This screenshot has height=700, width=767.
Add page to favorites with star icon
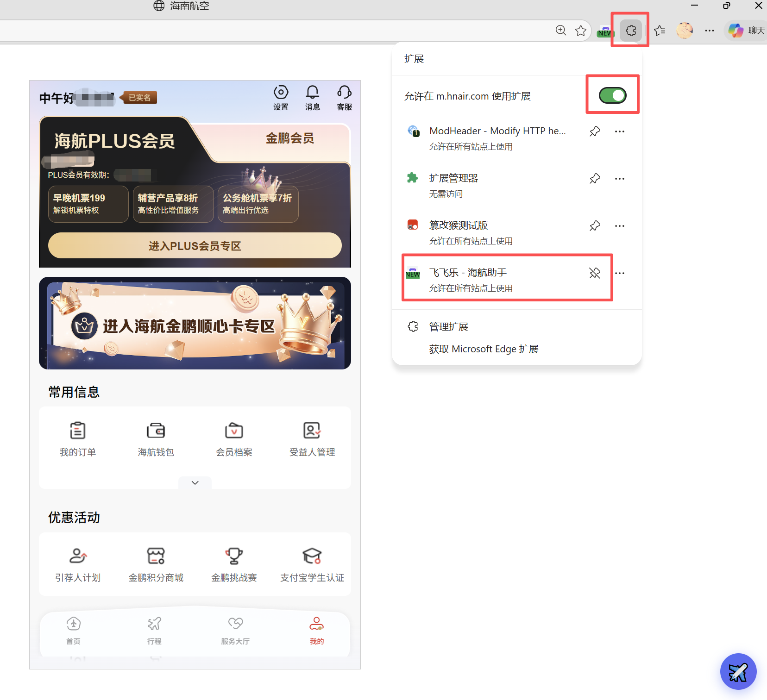(581, 31)
